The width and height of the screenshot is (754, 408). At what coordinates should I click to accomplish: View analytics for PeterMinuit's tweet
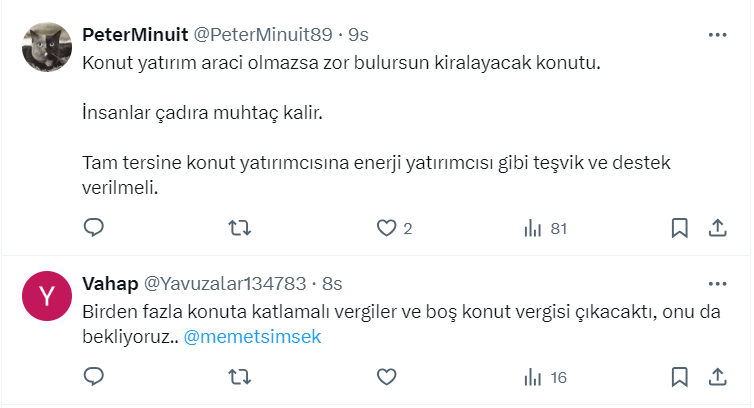click(533, 228)
